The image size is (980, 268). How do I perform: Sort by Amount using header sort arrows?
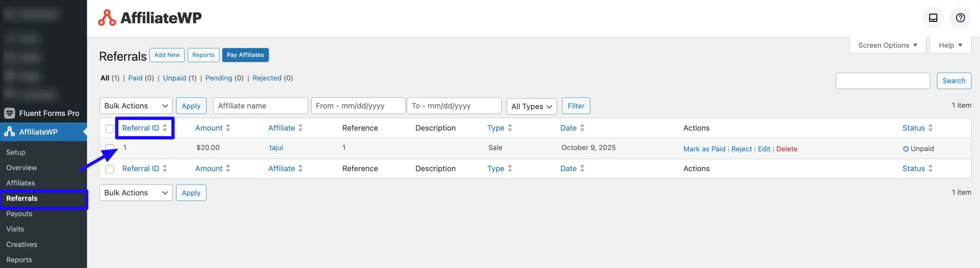click(x=228, y=128)
